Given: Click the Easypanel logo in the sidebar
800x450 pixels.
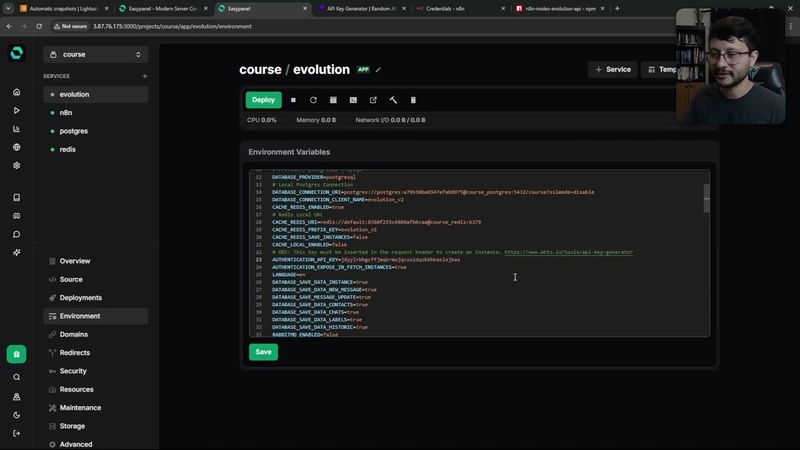Looking at the screenshot, I should 16,53.
